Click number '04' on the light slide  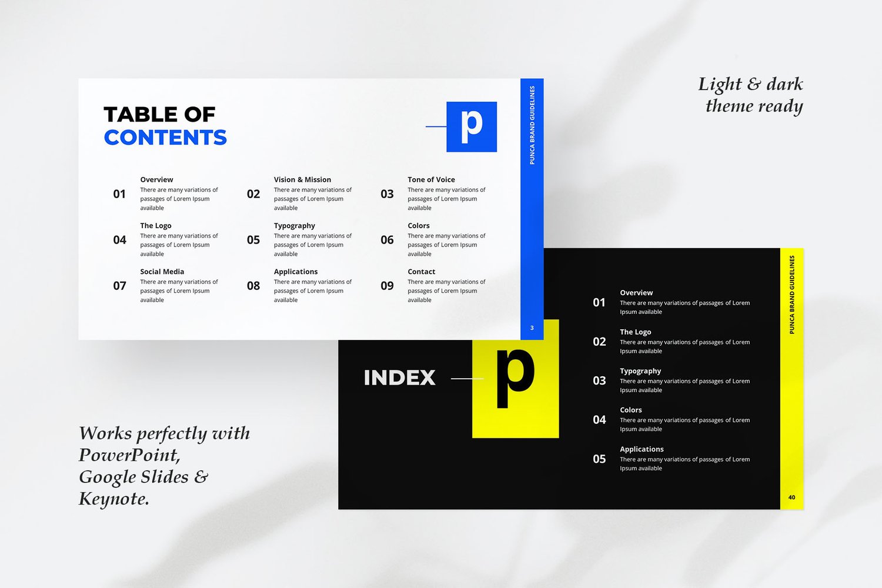tap(119, 240)
